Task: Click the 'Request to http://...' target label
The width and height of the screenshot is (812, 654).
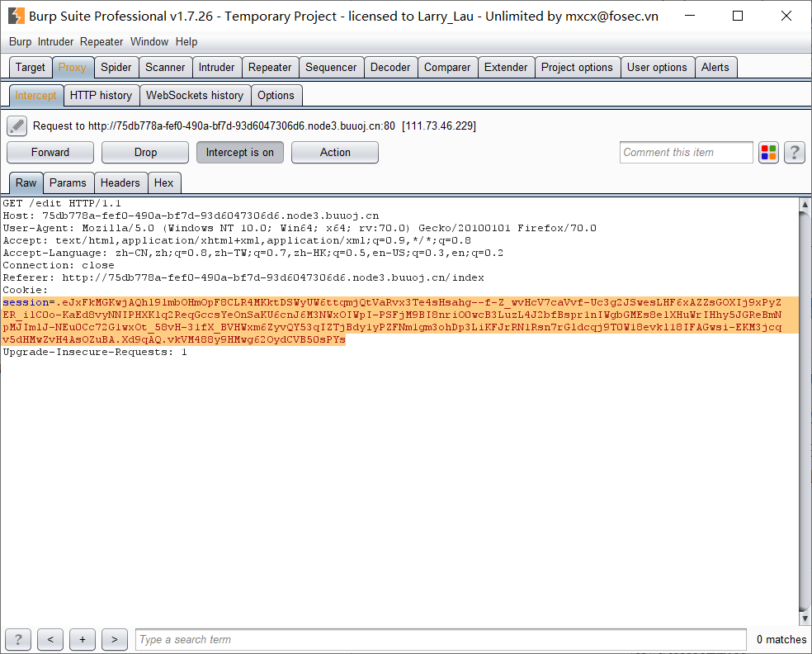Action: click(254, 126)
